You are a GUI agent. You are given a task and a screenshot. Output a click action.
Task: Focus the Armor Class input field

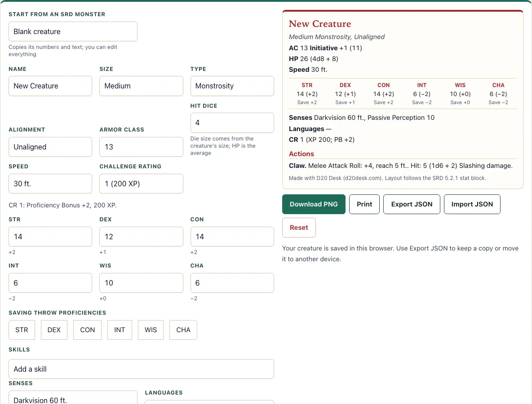[x=141, y=147]
